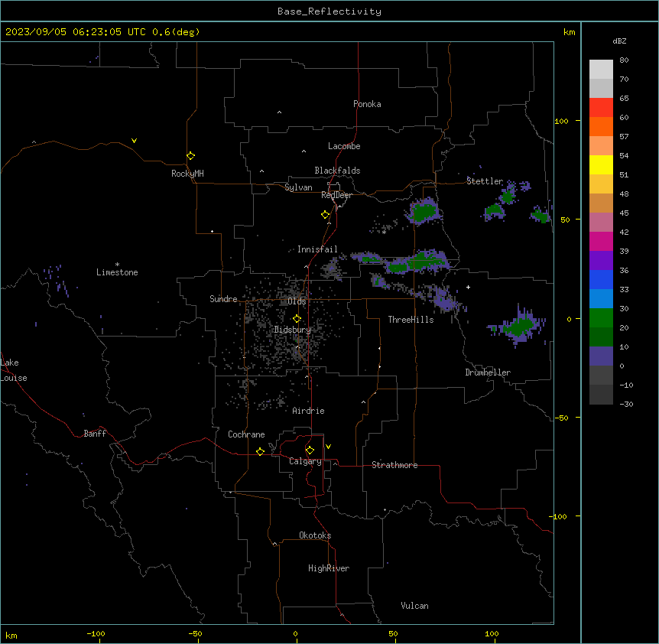Screen dimensions: 659x644
Task: Click the asterisk marker above Limestone
Action: click(117, 265)
